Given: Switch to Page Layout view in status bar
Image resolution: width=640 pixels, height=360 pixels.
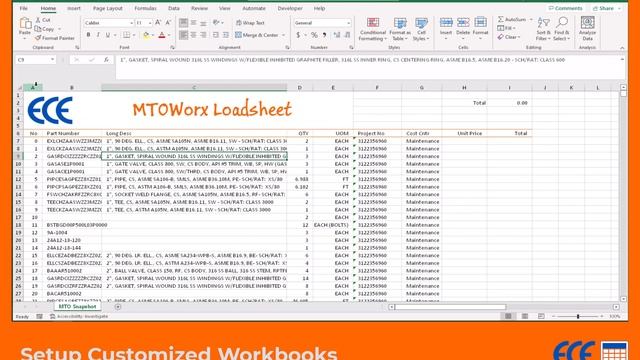Looking at the screenshot, I should click(x=525, y=316).
